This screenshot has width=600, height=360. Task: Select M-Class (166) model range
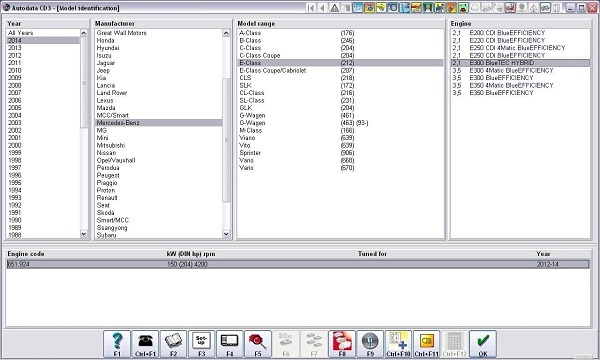[x=341, y=130]
